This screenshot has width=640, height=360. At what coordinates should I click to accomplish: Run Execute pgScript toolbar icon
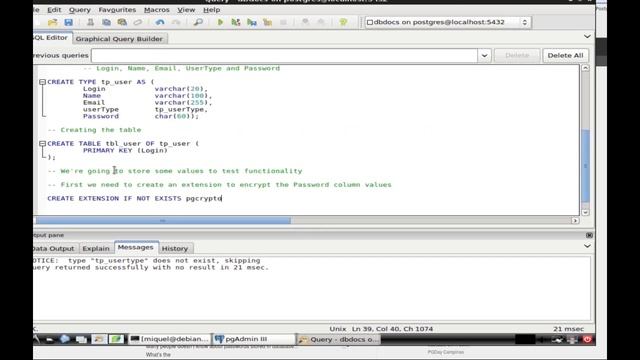point(236,22)
